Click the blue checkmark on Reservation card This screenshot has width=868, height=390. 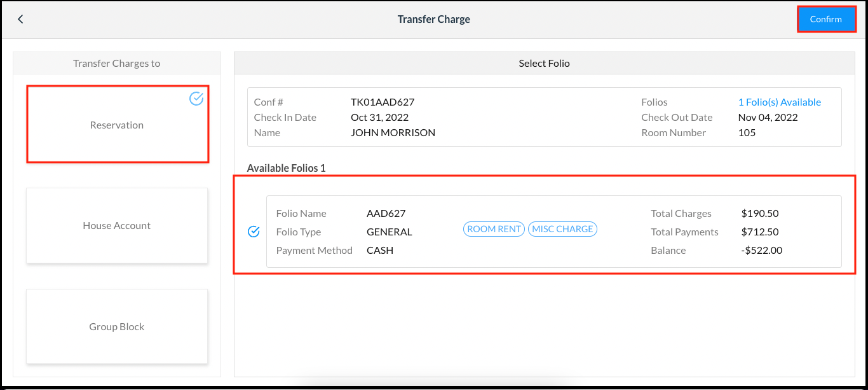click(x=196, y=99)
